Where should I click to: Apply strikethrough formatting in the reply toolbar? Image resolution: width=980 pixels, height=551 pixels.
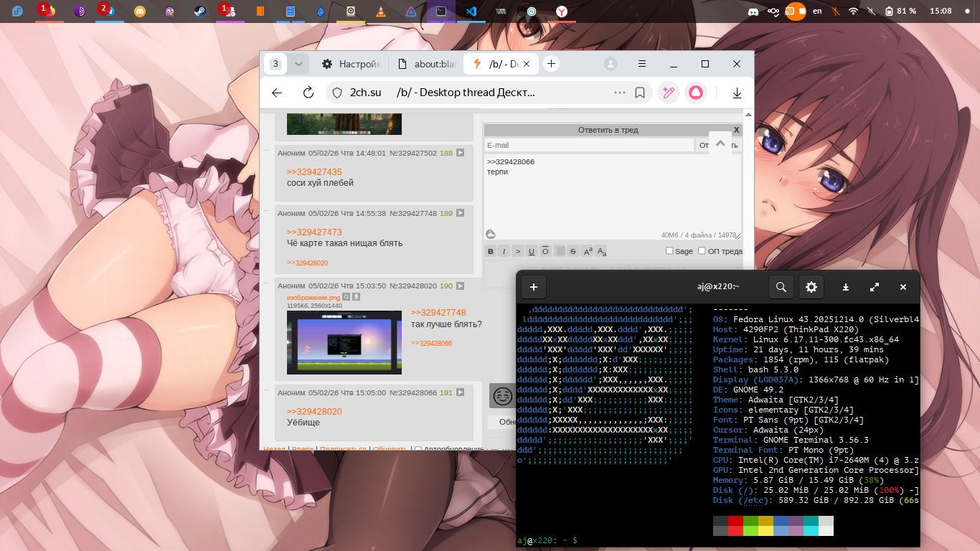click(573, 251)
